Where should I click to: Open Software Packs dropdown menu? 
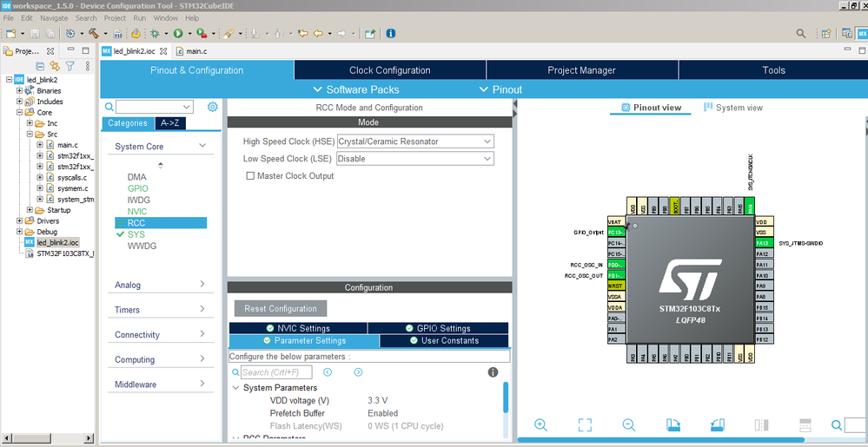(x=356, y=89)
